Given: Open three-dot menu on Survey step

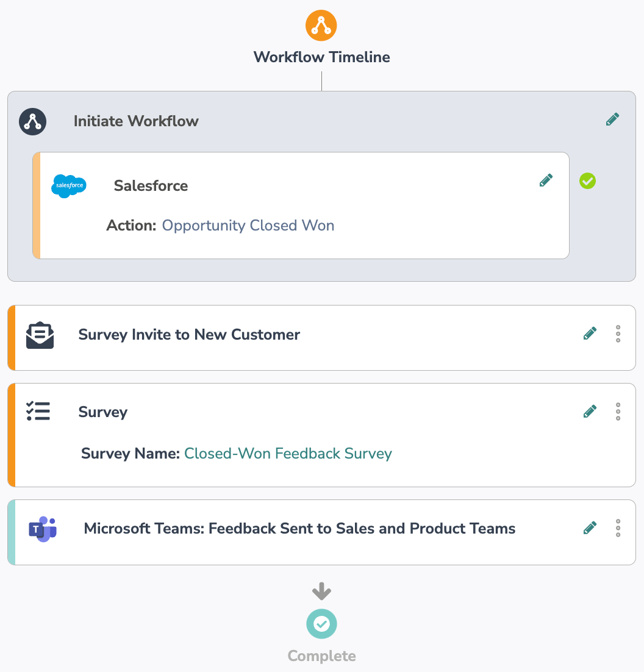Looking at the screenshot, I should pyautogui.click(x=618, y=412).
